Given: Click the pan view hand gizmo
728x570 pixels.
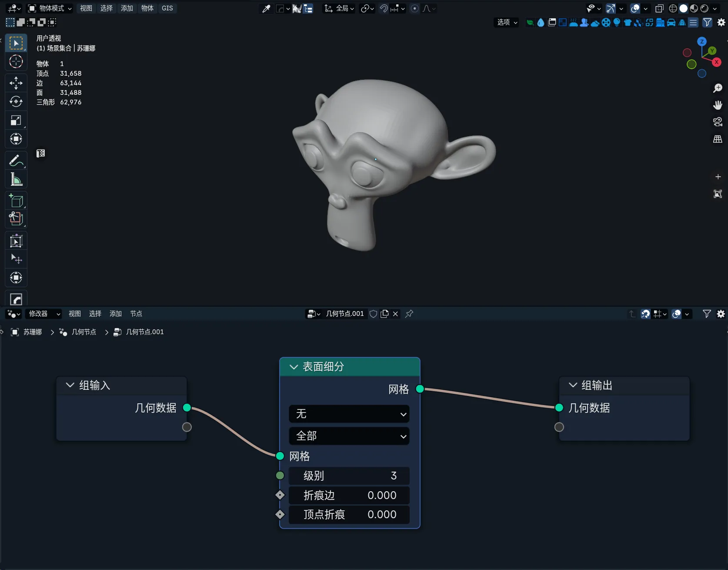Looking at the screenshot, I should click(x=718, y=105).
